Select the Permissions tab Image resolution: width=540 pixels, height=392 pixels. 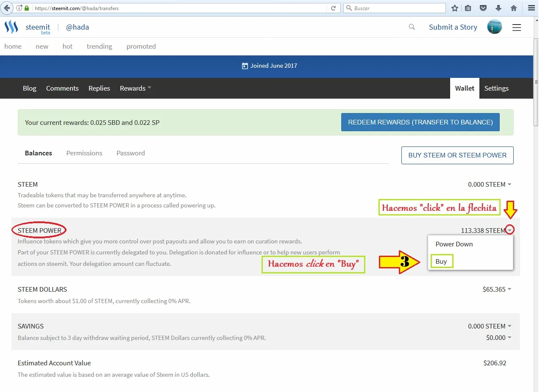point(84,153)
